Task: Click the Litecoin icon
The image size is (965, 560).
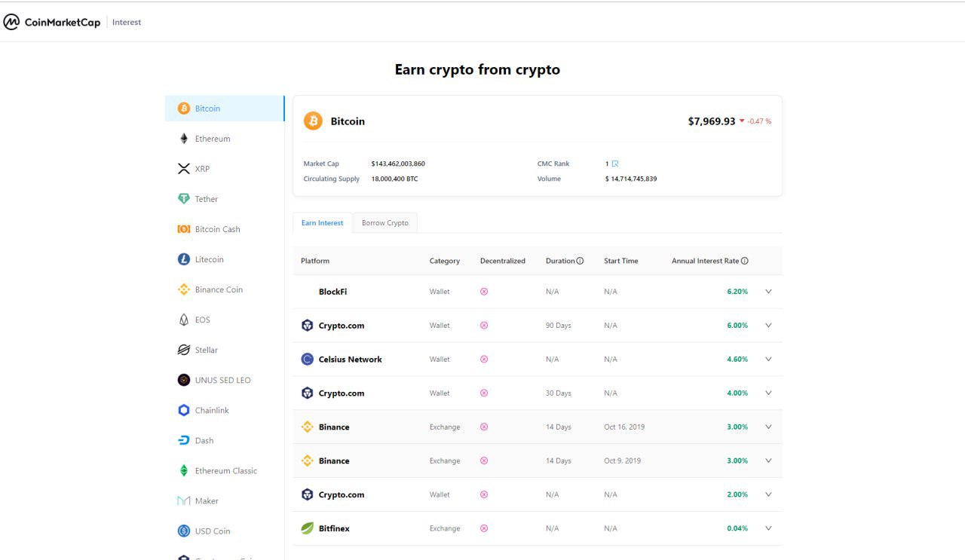Action: coord(184,259)
